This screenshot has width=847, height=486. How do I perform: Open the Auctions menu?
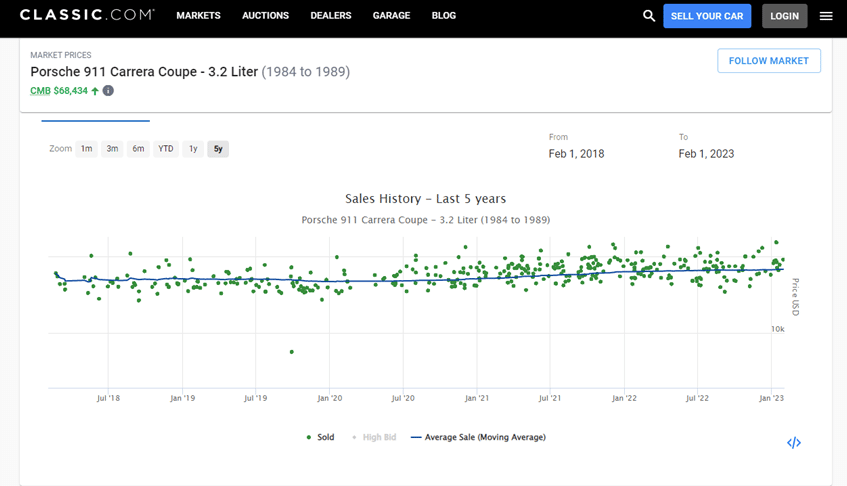[265, 16]
